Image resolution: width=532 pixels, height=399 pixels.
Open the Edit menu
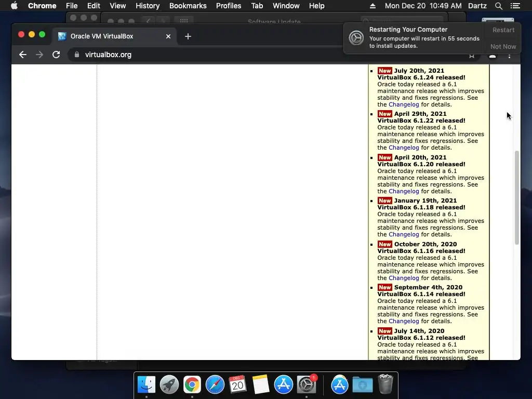(x=94, y=6)
